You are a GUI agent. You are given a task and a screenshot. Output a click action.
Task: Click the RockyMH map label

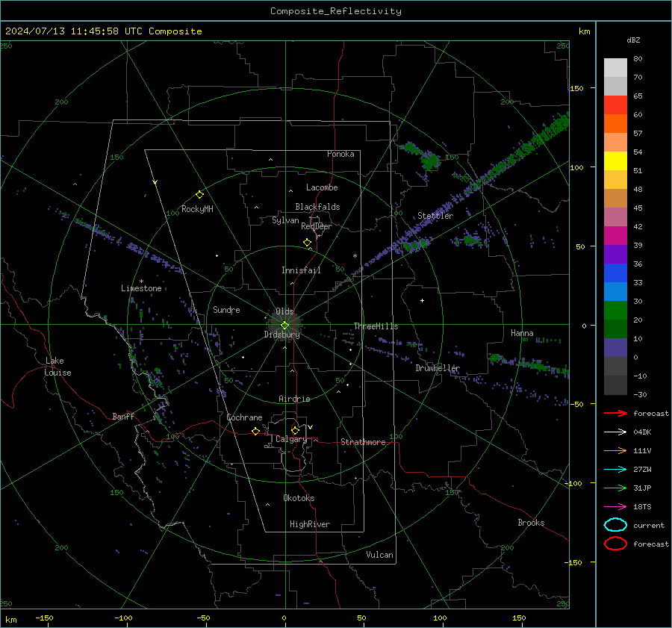click(197, 209)
